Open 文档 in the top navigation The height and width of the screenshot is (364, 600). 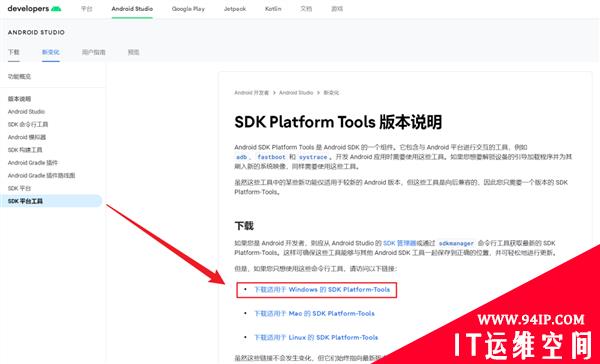306,8
